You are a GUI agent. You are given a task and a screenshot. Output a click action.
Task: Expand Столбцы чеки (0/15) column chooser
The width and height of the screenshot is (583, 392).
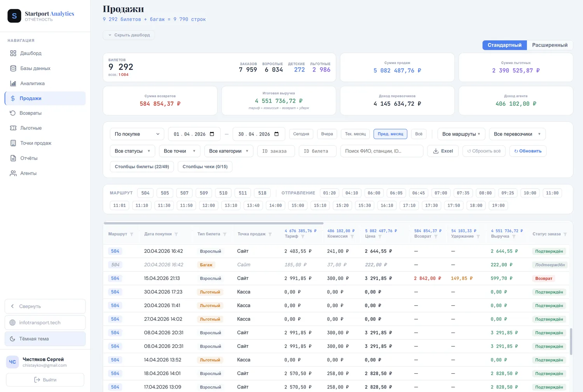click(x=205, y=167)
